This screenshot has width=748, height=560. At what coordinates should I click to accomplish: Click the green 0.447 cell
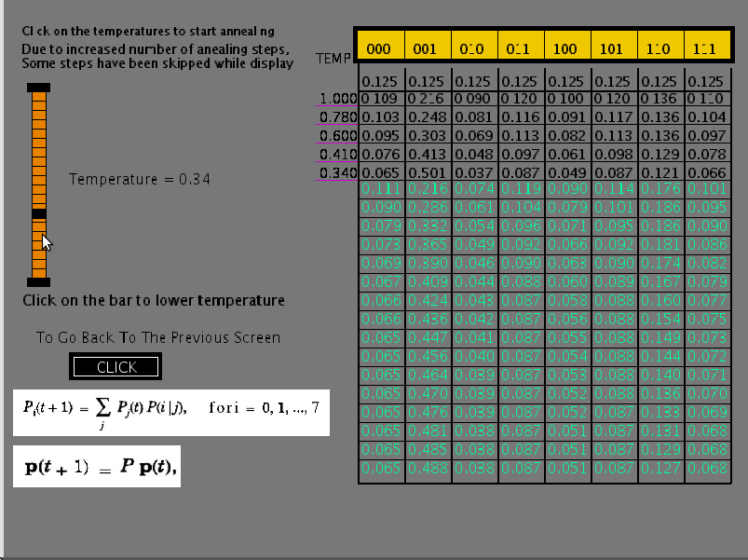428,337
